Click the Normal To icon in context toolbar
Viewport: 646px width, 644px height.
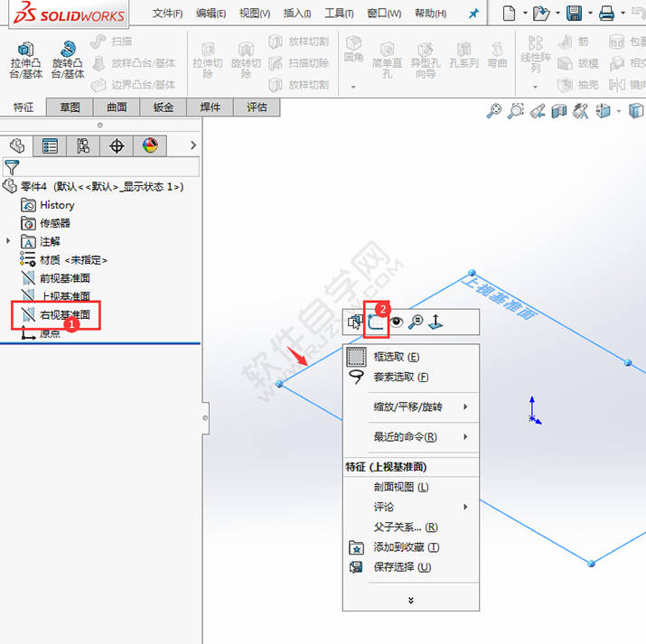pos(435,322)
